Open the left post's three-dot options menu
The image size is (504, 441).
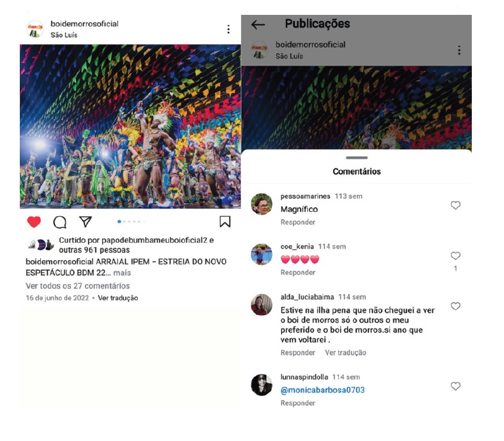pyautogui.click(x=228, y=29)
